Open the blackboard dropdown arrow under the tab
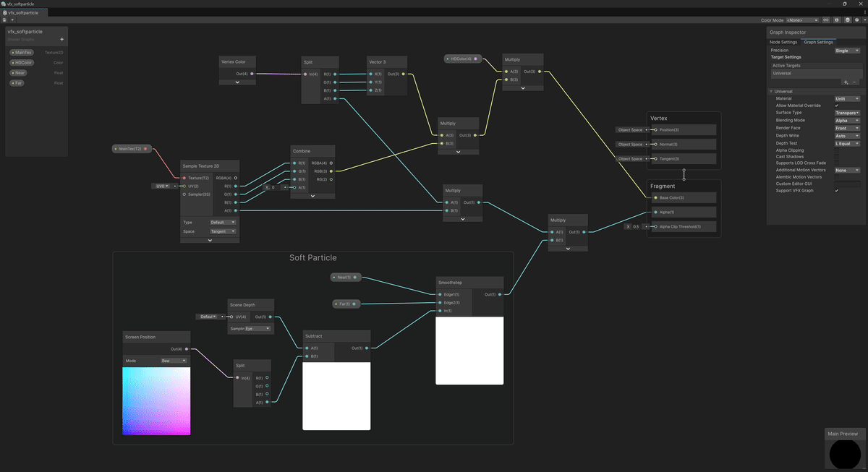This screenshot has height=472, width=868. (12, 20)
